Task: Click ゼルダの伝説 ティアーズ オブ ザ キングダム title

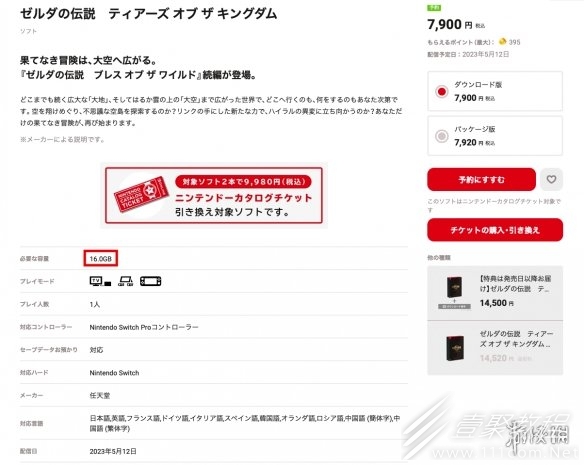Action: (x=149, y=14)
